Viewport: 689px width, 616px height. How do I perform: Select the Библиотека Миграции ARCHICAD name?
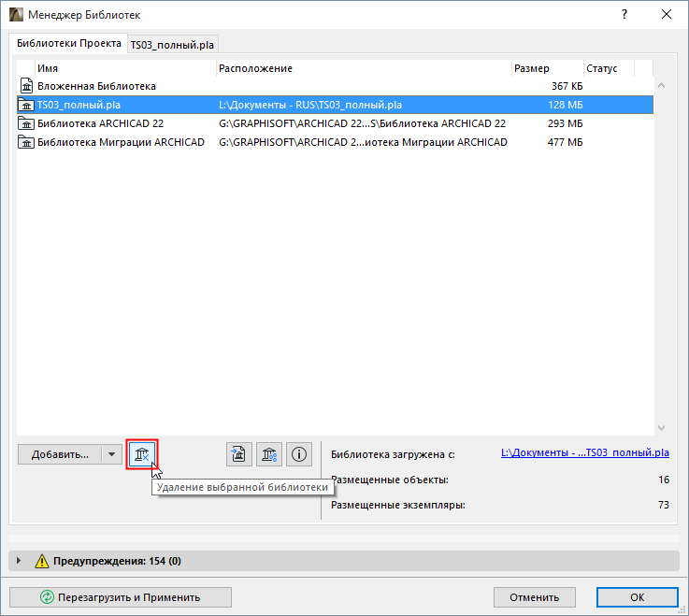click(121, 142)
